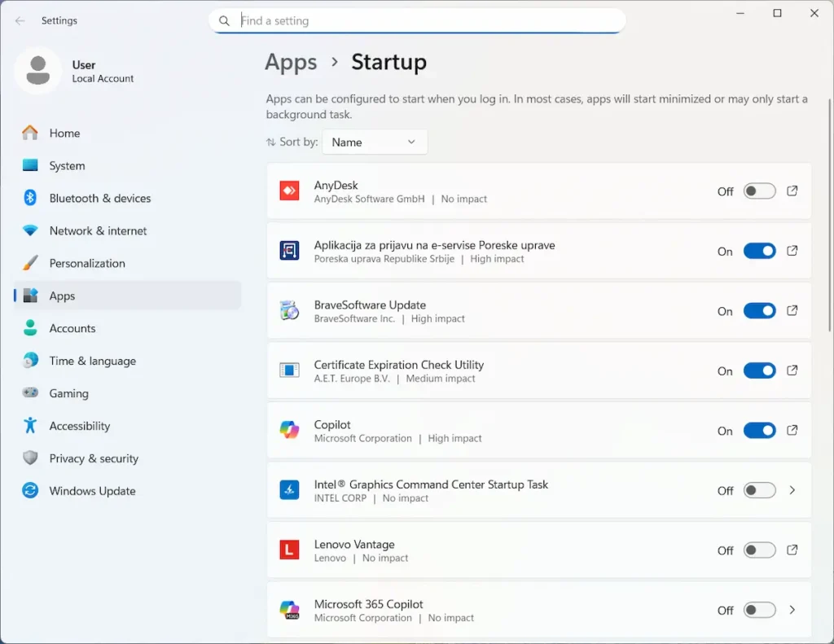Expand Intel Graphics Command Center chevron

[x=792, y=490]
